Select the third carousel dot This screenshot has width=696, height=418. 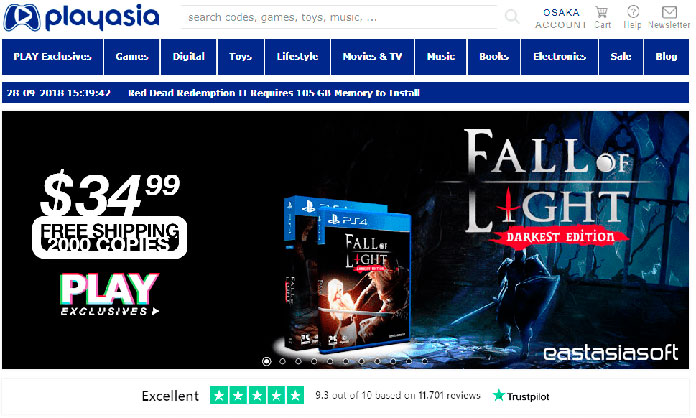coord(298,361)
